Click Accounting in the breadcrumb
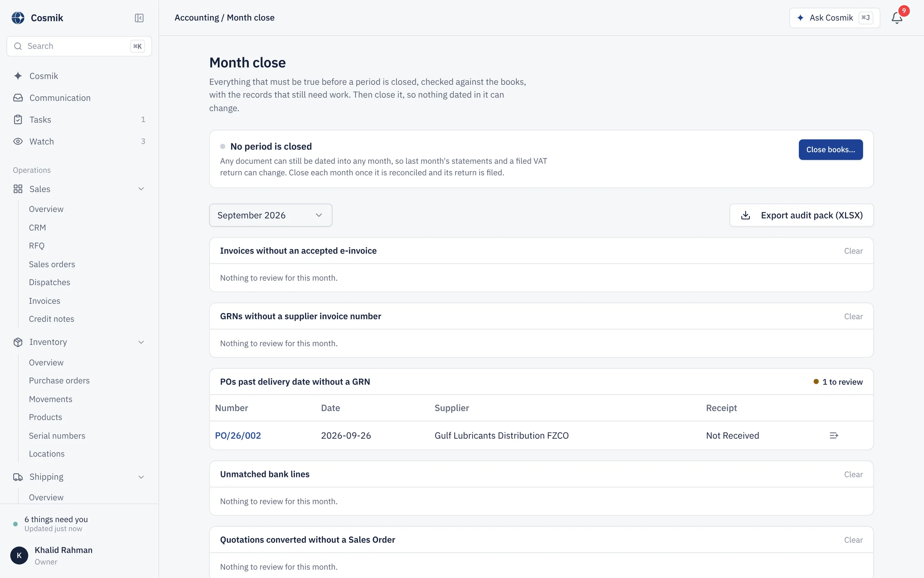 coord(196,17)
